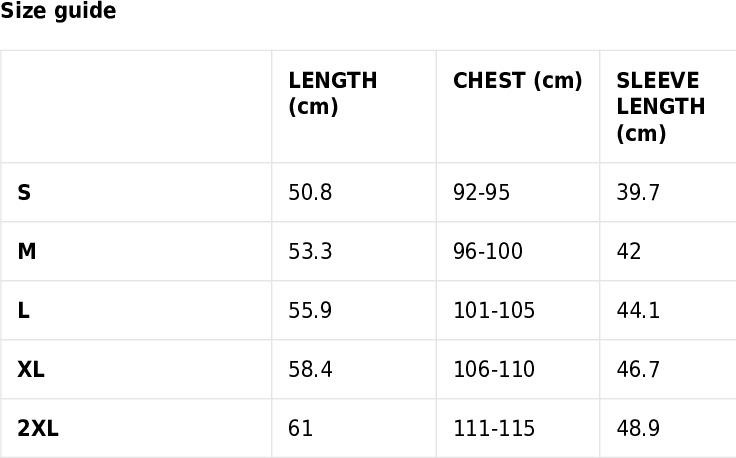The width and height of the screenshot is (736, 458).
Task: Select the 96-100 chest cell
Action: (518, 252)
